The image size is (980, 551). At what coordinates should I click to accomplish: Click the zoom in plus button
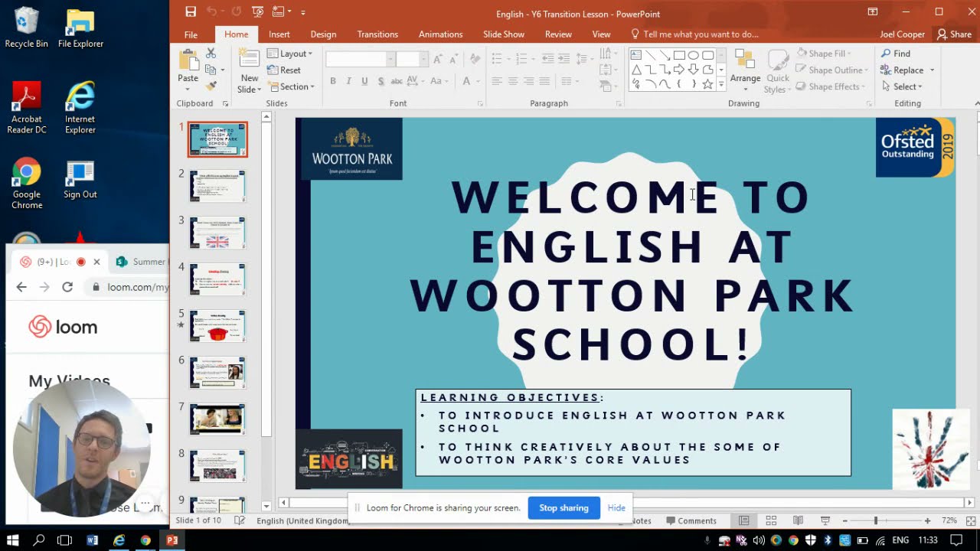click(927, 520)
